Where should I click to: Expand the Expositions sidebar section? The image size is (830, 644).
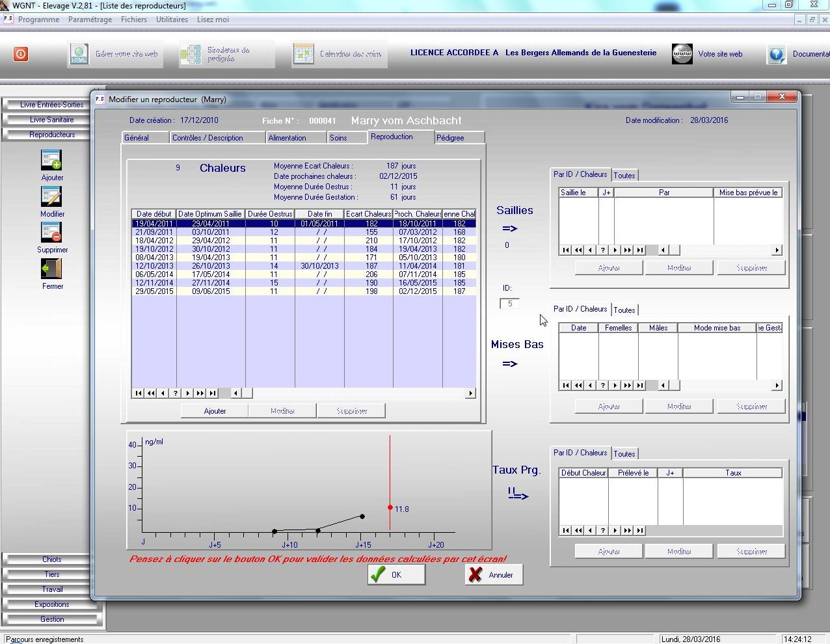[51, 604]
